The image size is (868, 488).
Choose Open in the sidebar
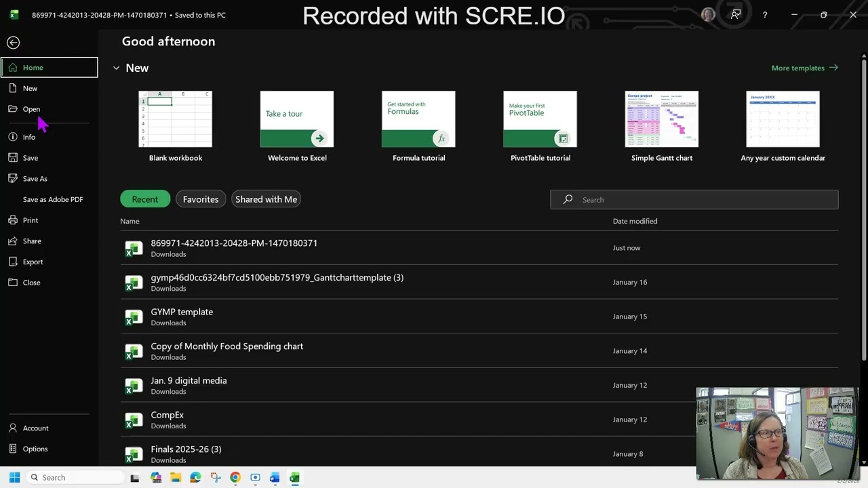tap(50, 109)
